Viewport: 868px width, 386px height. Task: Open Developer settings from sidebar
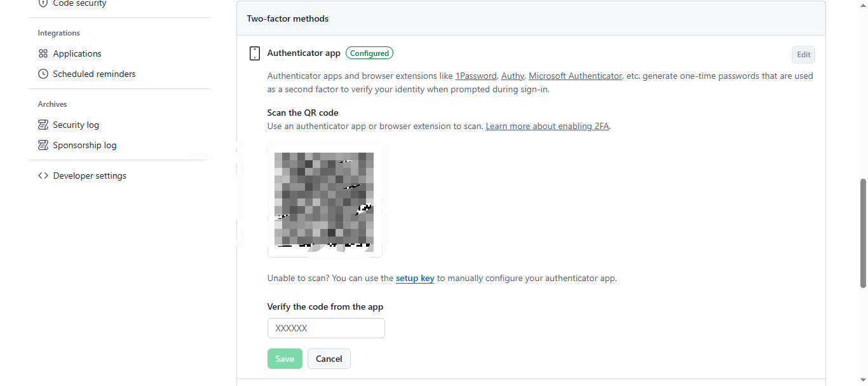pos(90,176)
